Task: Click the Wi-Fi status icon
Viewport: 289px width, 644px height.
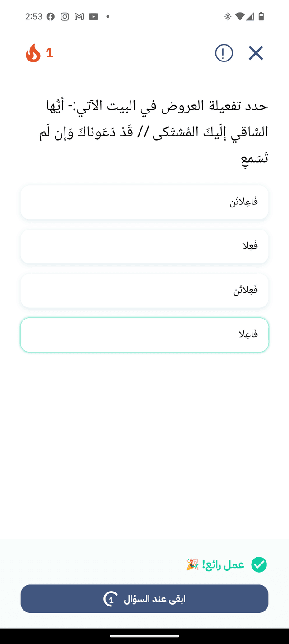Action: point(240,16)
